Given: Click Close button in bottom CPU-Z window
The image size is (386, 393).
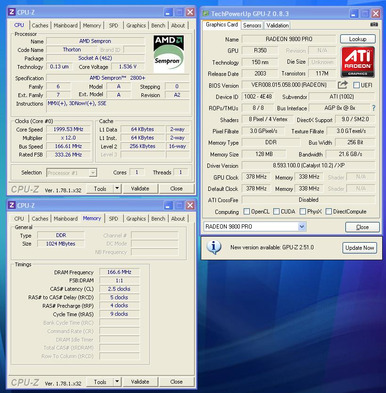Looking at the screenshot, I should (176, 382).
